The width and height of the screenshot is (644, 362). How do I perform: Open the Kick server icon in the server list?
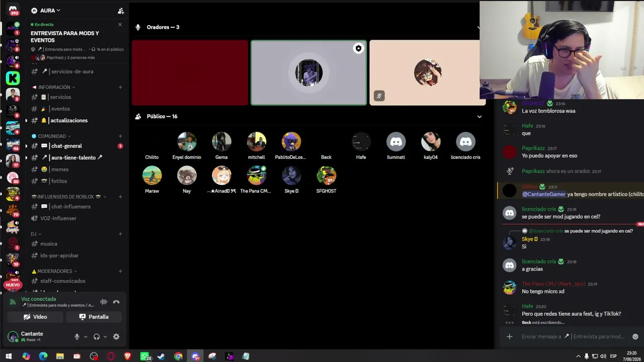point(13,78)
